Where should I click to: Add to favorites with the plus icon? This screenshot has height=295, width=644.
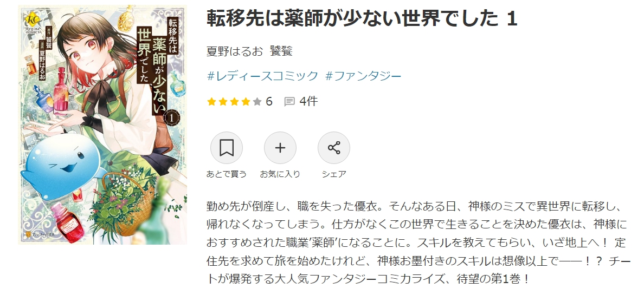280,148
